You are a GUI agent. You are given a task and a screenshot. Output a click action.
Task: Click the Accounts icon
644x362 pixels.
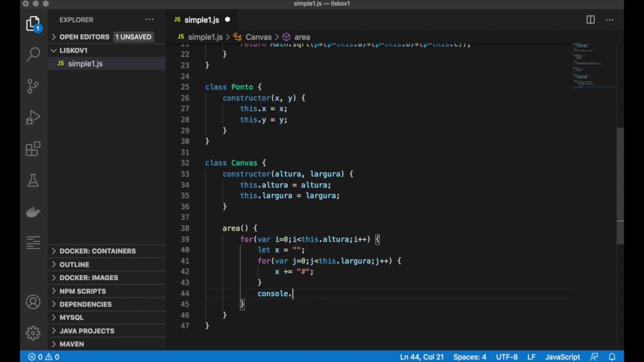(33, 302)
